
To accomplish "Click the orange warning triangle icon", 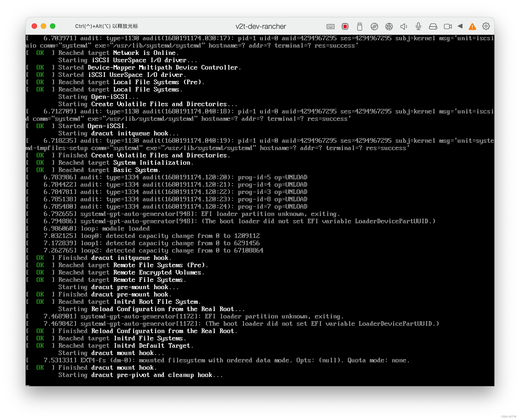I will (472, 27).
